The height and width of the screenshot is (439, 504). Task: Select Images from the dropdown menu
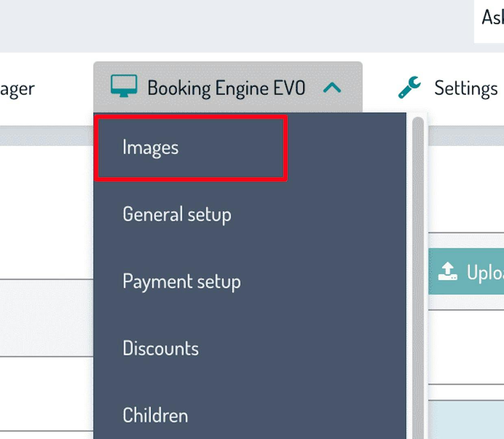[150, 147]
